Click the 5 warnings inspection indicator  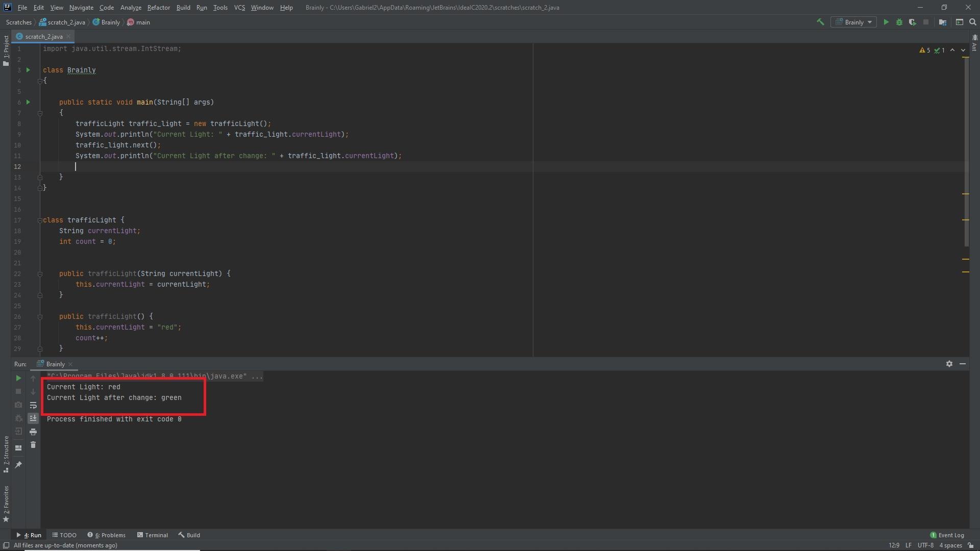click(925, 50)
